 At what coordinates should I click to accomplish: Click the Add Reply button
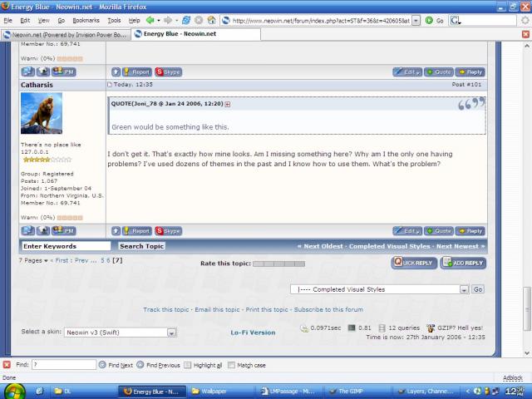464,263
